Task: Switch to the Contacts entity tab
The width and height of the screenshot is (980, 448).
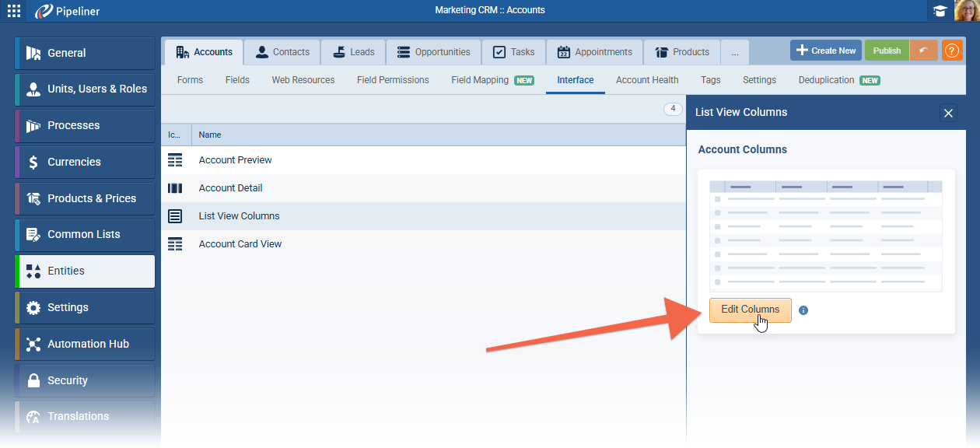Action: 282,52
